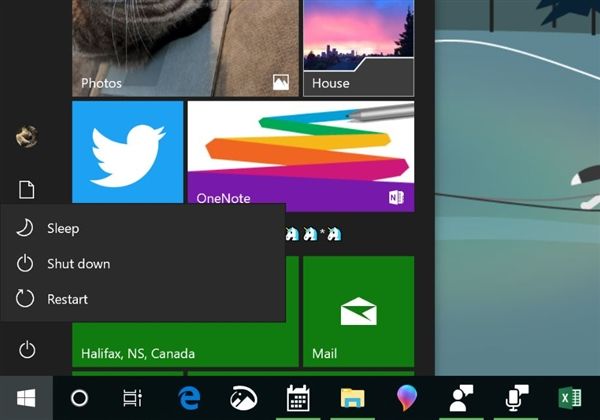Launch Microsoft Edge from the taskbar
Image resolution: width=600 pixels, height=420 pixels.
pyautogui.click(x=189, y=398)
